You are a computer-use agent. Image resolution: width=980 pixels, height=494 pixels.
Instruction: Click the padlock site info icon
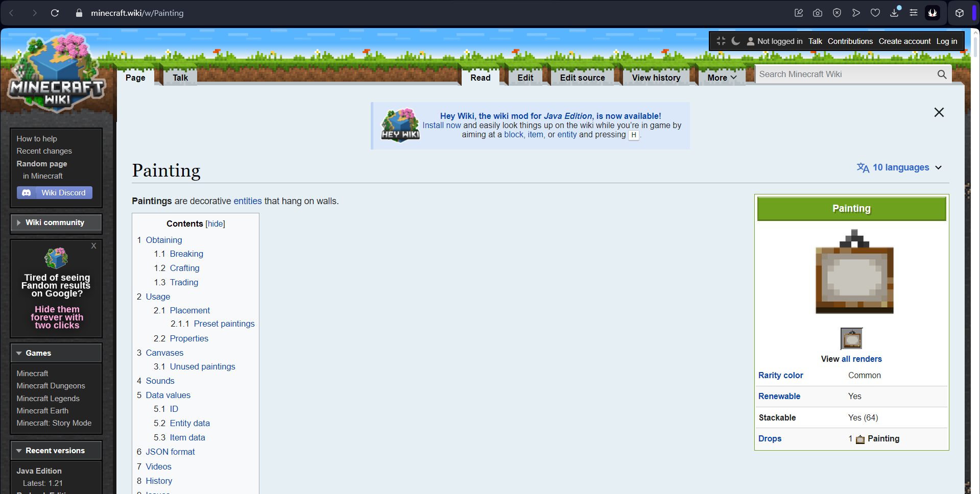[x=79, y=13]
